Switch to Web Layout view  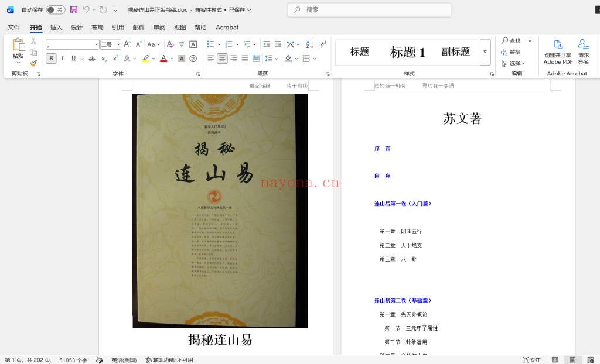coord(591,360)
